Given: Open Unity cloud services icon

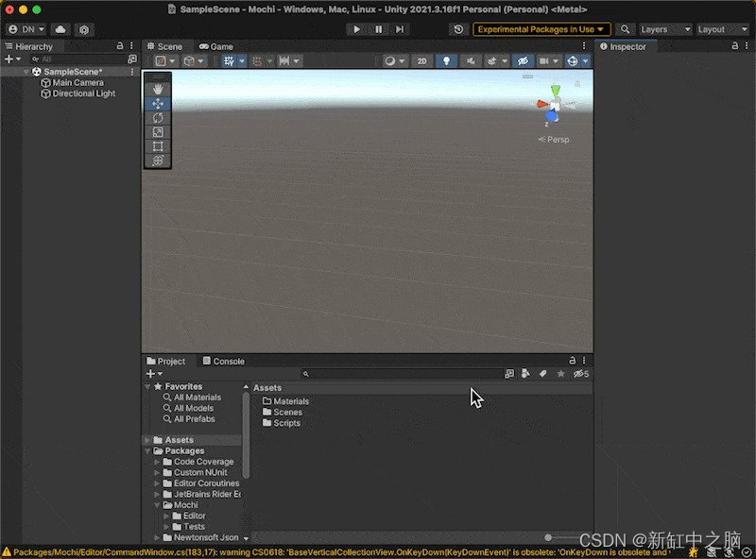Looking at the screenshot, I should coord(60,29).
